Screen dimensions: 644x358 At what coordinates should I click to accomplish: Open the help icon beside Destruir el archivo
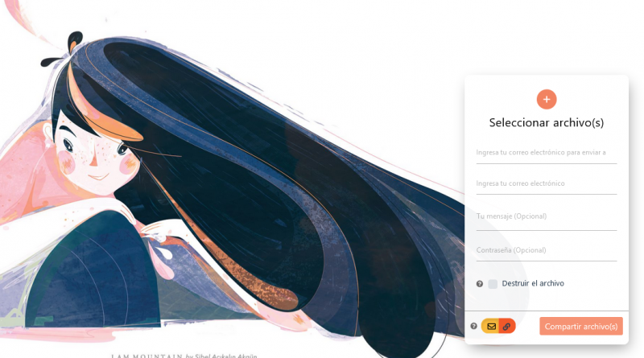tap(479, 284)
